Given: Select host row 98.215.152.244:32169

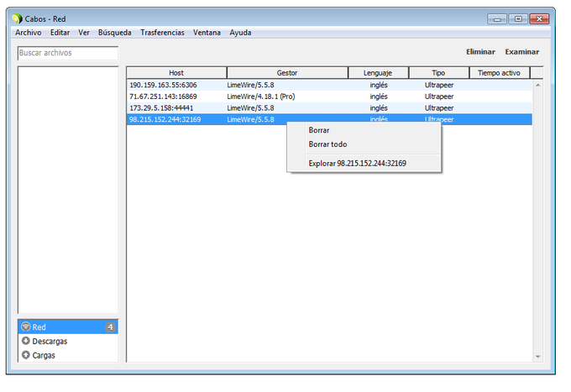Looking at the screenshot, I should (x=329, y=119).
